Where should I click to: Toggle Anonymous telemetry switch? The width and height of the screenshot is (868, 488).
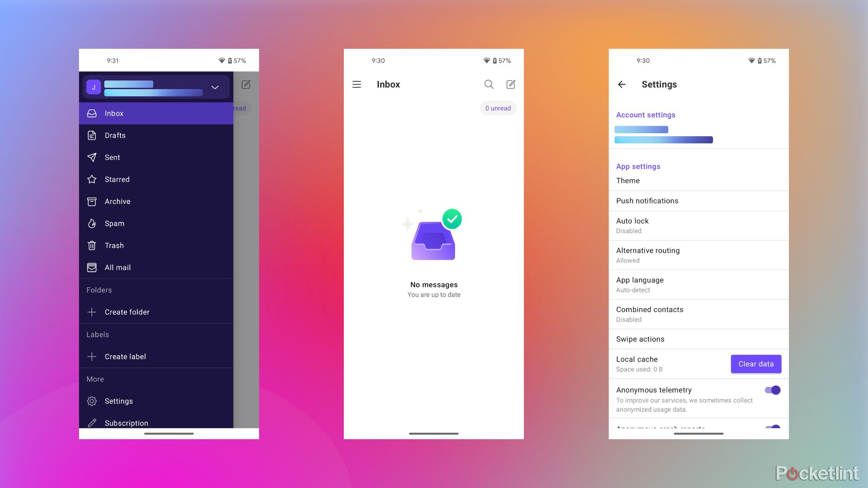coord(771,390)
